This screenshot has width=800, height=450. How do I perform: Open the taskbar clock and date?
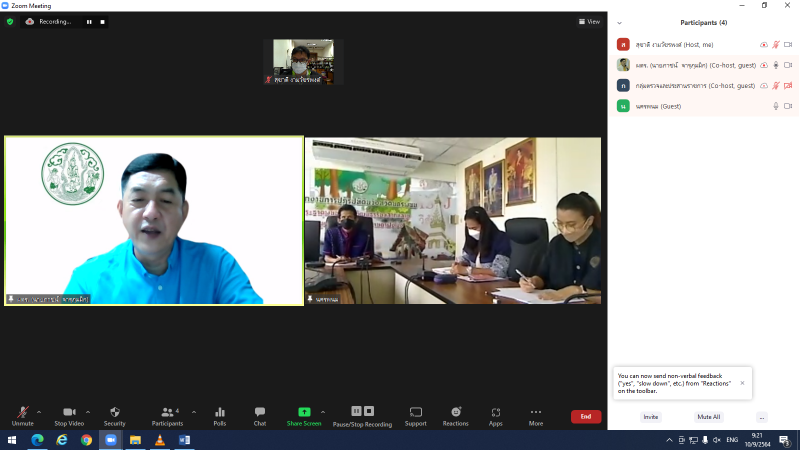757,440
